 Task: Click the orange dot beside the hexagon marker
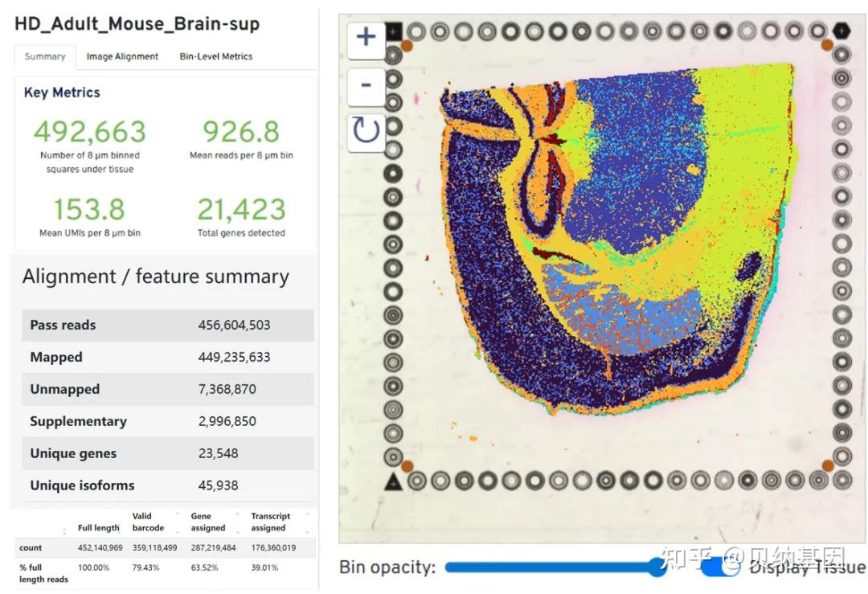[828, 46]
